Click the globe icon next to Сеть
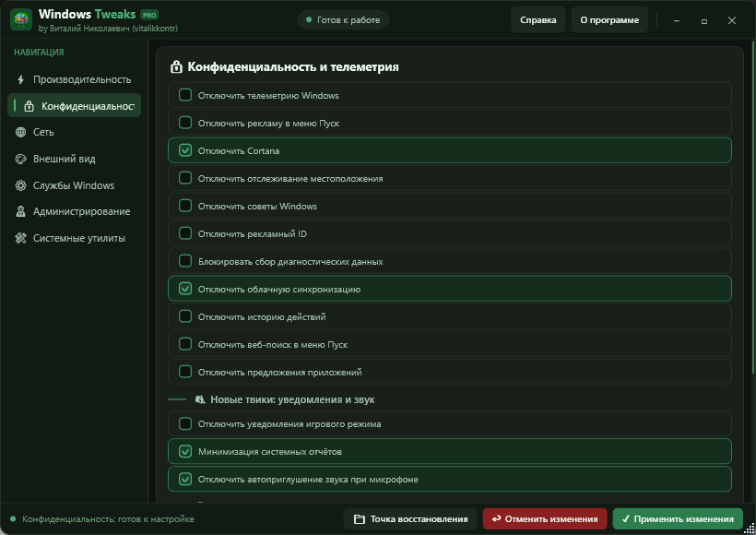756x535 pixels. pos(20,132)
